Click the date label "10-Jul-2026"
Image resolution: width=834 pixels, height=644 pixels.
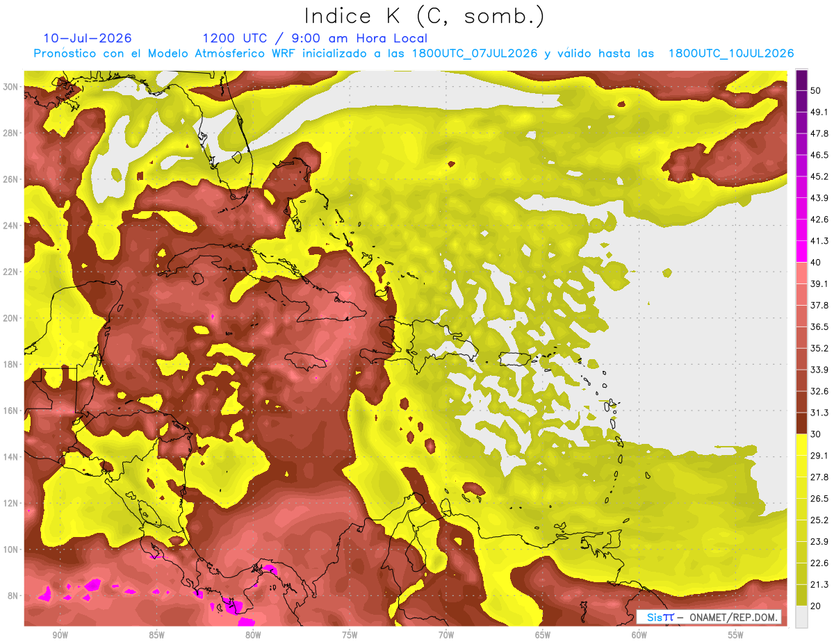click(87, 38)
